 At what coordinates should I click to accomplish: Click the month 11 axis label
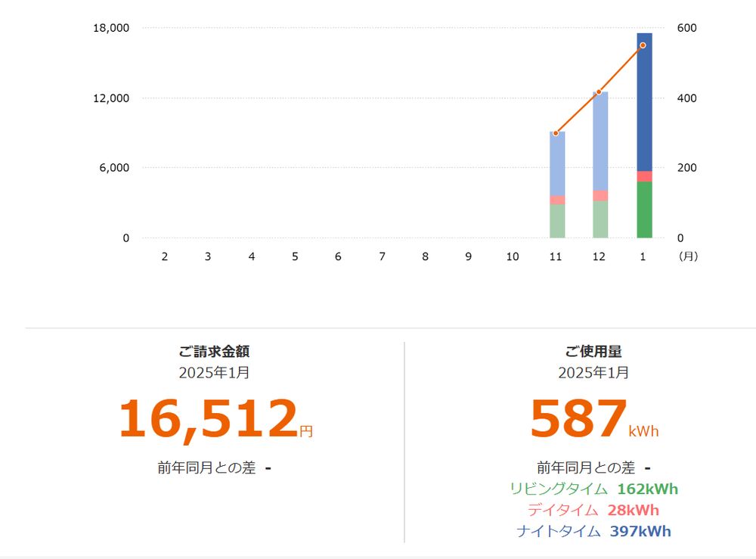[556, 256]
